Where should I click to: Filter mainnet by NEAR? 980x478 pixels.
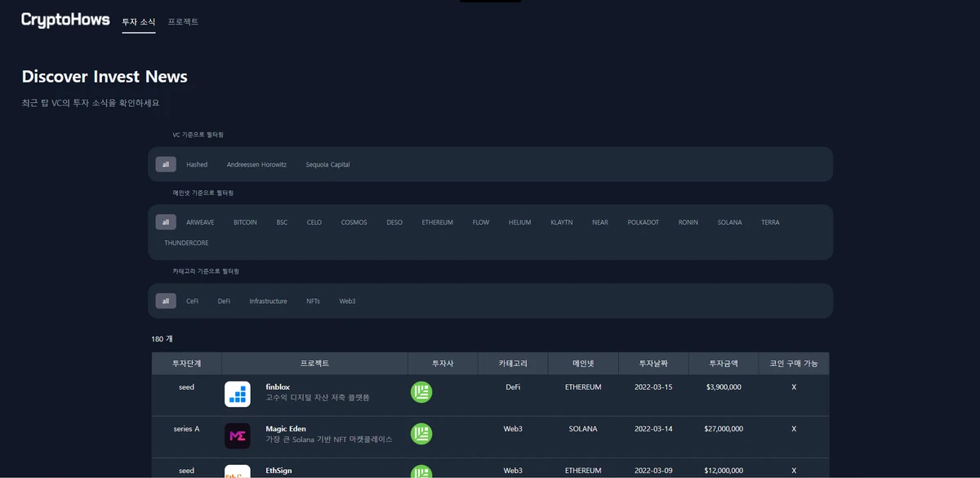(x=600, y=222)
